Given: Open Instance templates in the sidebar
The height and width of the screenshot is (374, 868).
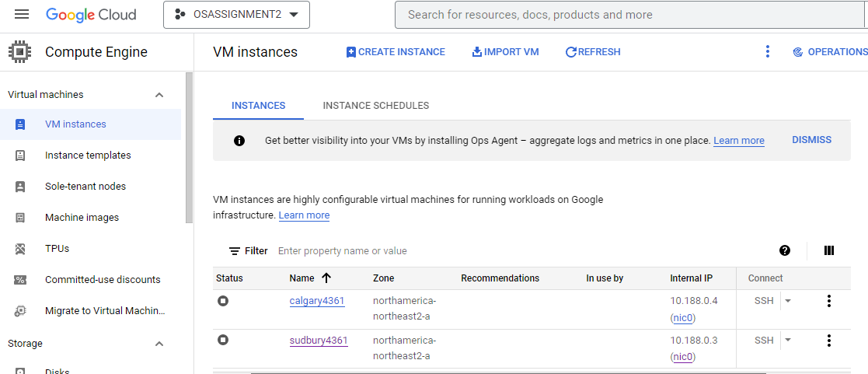Looking at the screenshot, I should [x=88, y=156].
